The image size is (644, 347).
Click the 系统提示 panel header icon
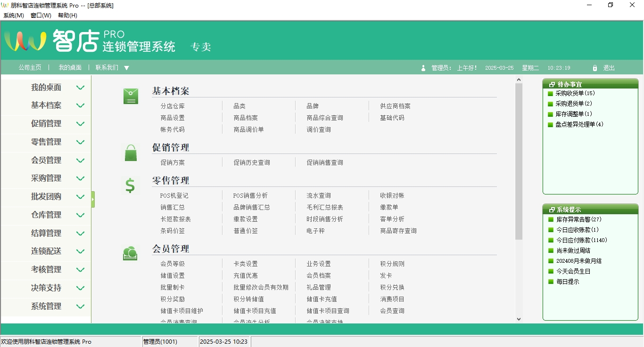552,210
